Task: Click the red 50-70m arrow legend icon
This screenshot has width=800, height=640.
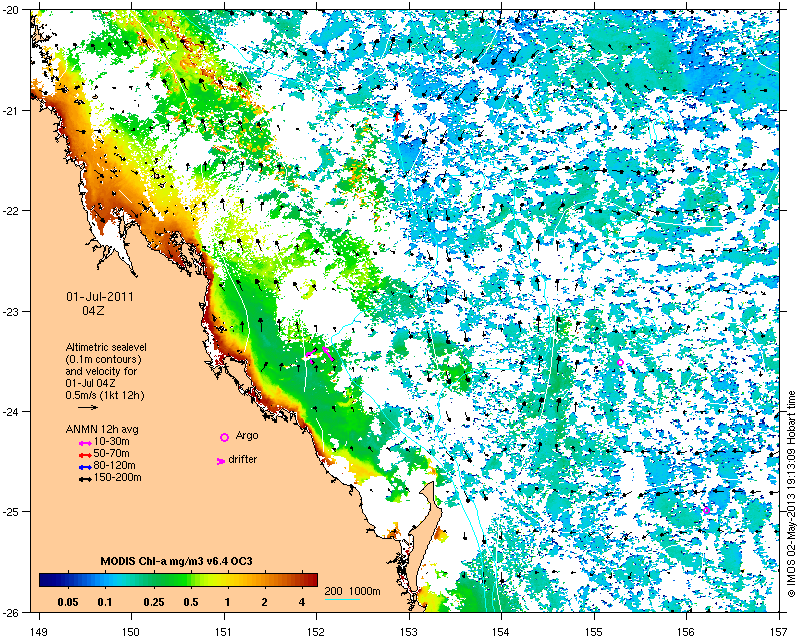Action: (x=85, y=454)
